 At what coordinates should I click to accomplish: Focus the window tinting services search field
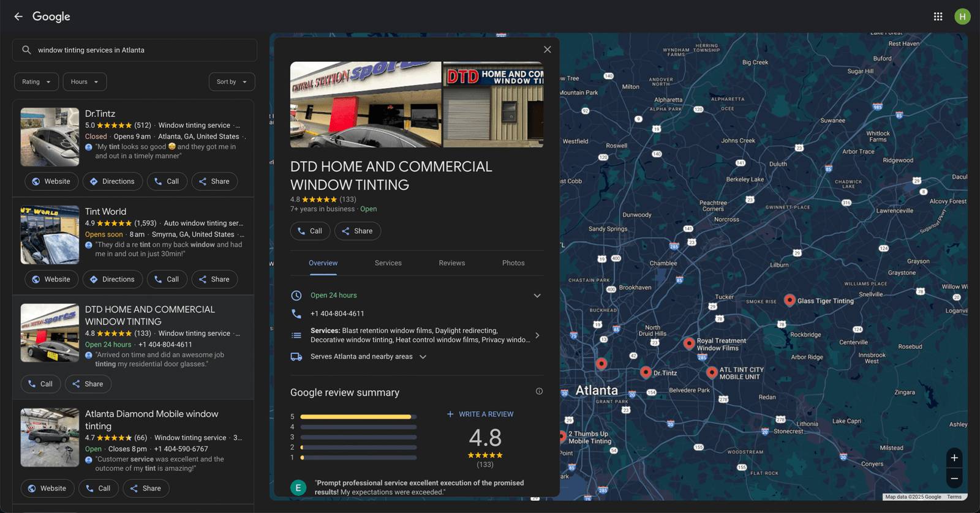coord(135,50)
